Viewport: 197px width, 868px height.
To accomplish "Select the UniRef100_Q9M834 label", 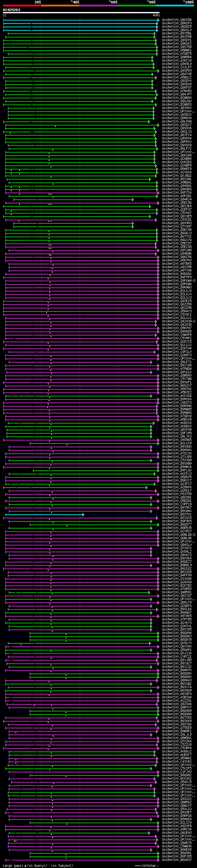I will tap(177, 118).
